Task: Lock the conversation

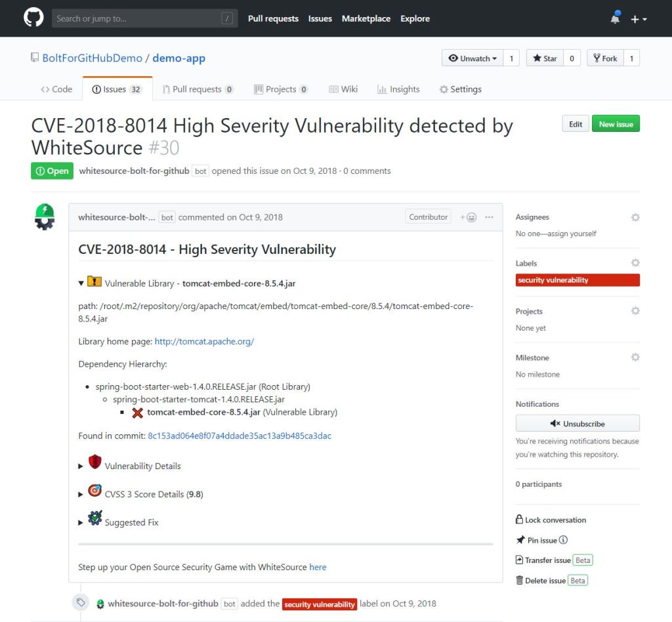Action: click(x=553, y=519)
